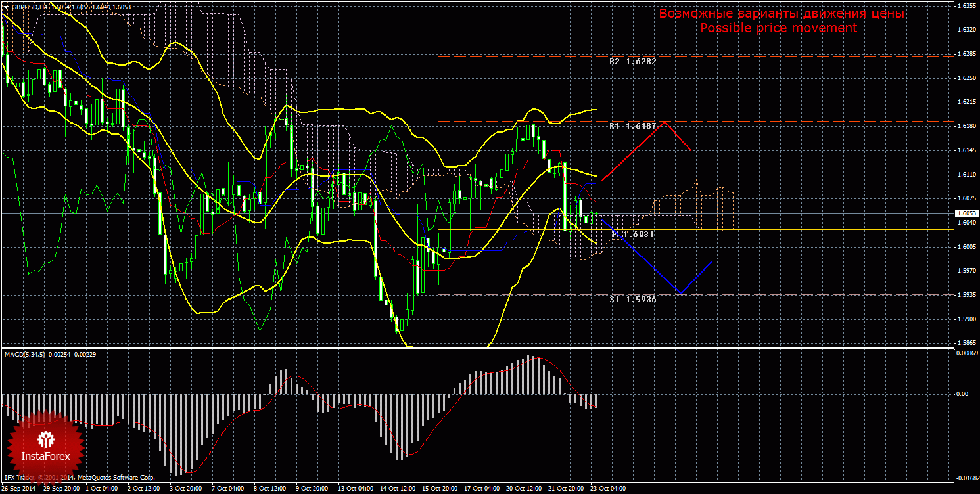Click the R2 1.6282 resistance label
Image resolution: width=980 pixels, height=494 pixels.
tap(633, 61)
